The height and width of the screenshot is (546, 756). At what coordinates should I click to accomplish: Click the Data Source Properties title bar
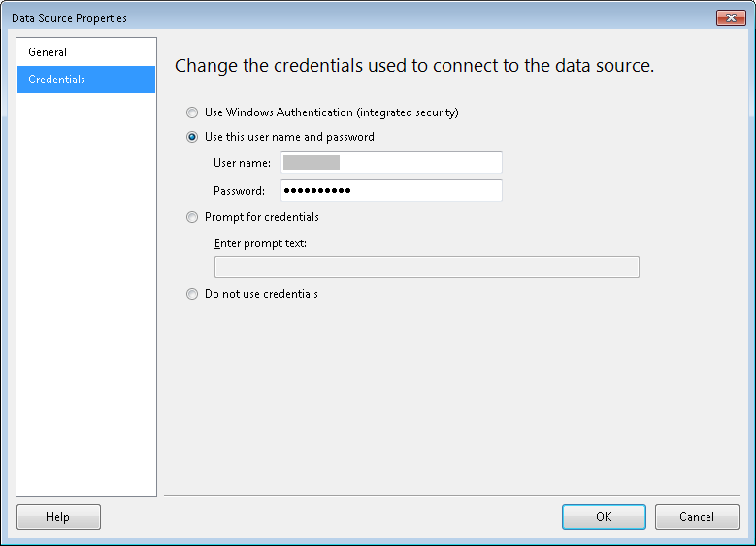[291, 18]
